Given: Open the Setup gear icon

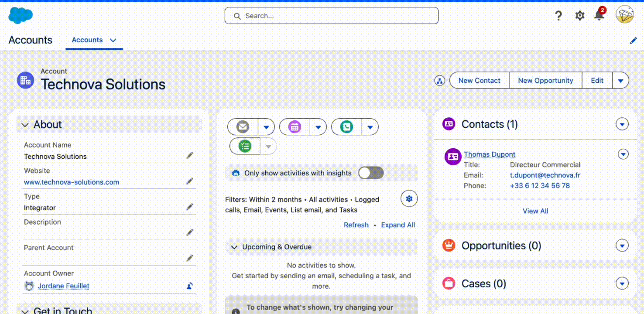Looking at the screenshot, I should 579,16.
